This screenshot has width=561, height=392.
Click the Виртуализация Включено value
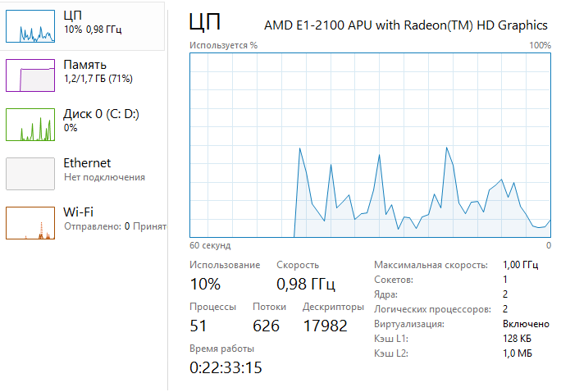pos(526,324)
